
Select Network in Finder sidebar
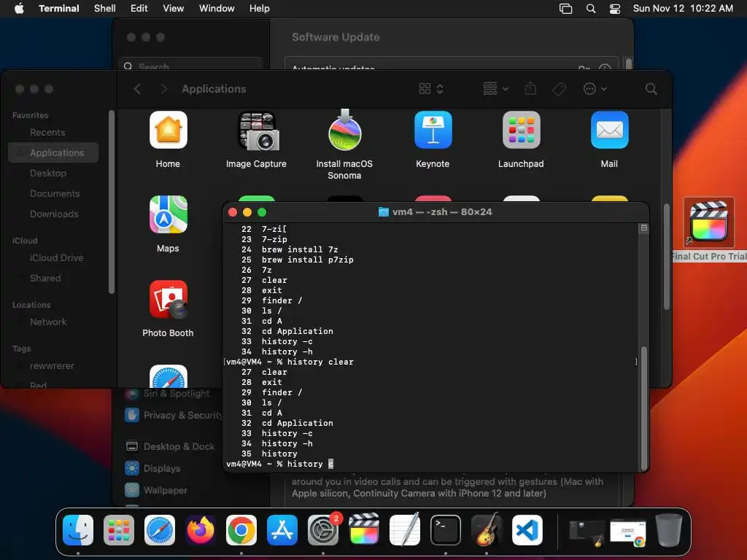[48, 322]
